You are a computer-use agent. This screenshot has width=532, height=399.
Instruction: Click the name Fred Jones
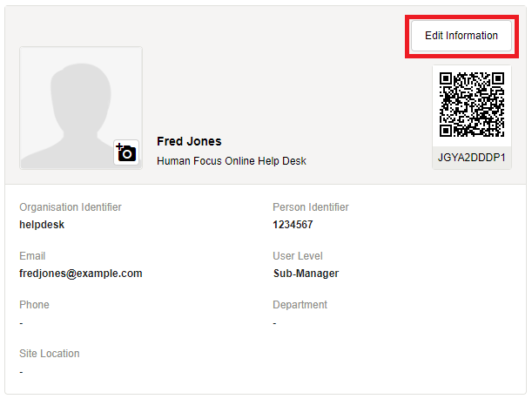[x=189, y=141]
